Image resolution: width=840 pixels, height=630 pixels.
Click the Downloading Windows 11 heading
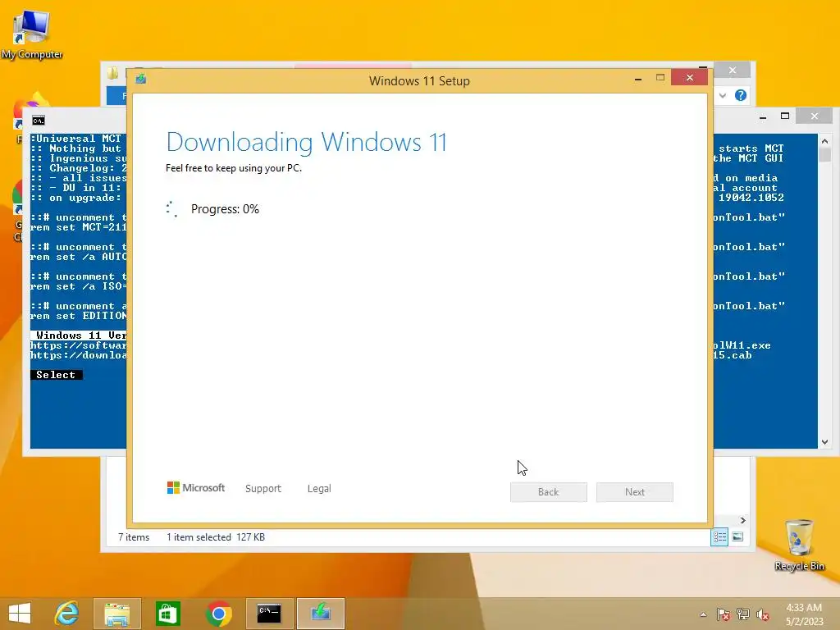[x=307, y=142]
